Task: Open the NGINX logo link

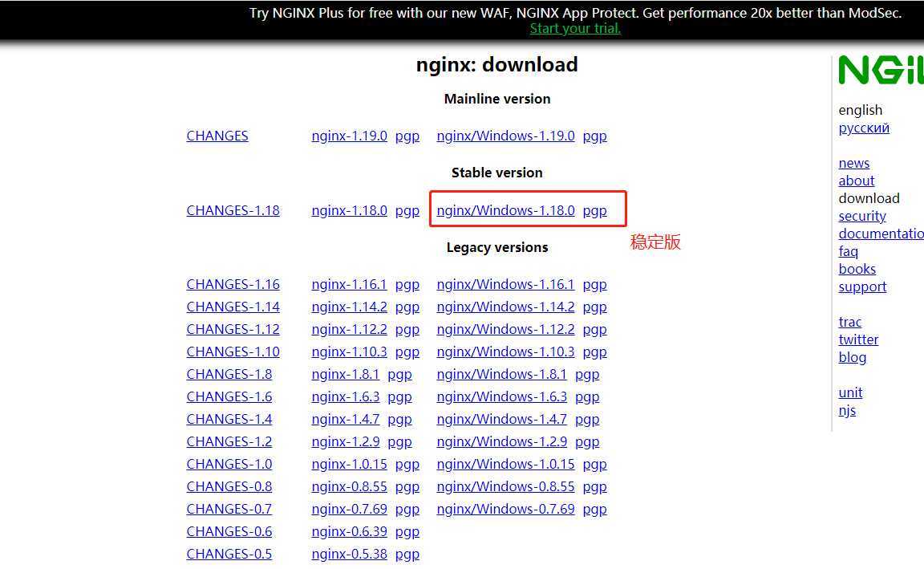Action: [881, 71]
